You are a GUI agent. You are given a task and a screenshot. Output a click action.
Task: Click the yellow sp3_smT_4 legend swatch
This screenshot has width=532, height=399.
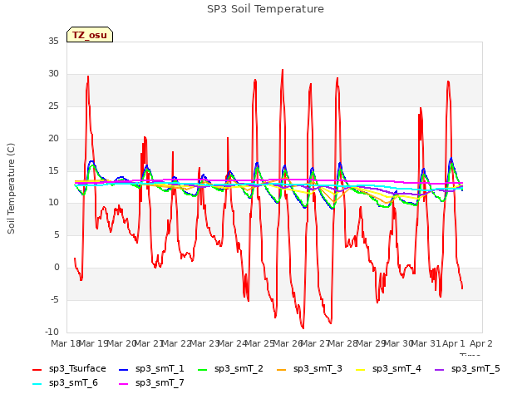click(x=360, y=369)
